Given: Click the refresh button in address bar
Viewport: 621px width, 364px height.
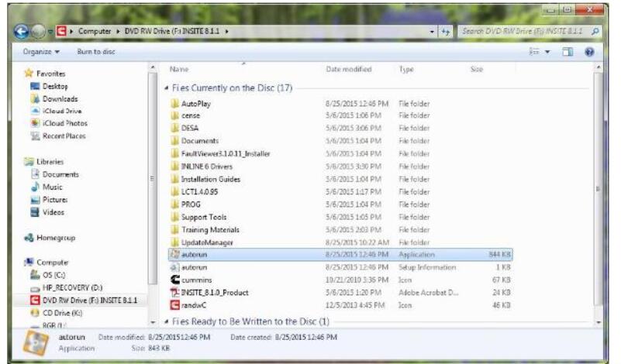Looking at the screenshot, I should (446, 32).
